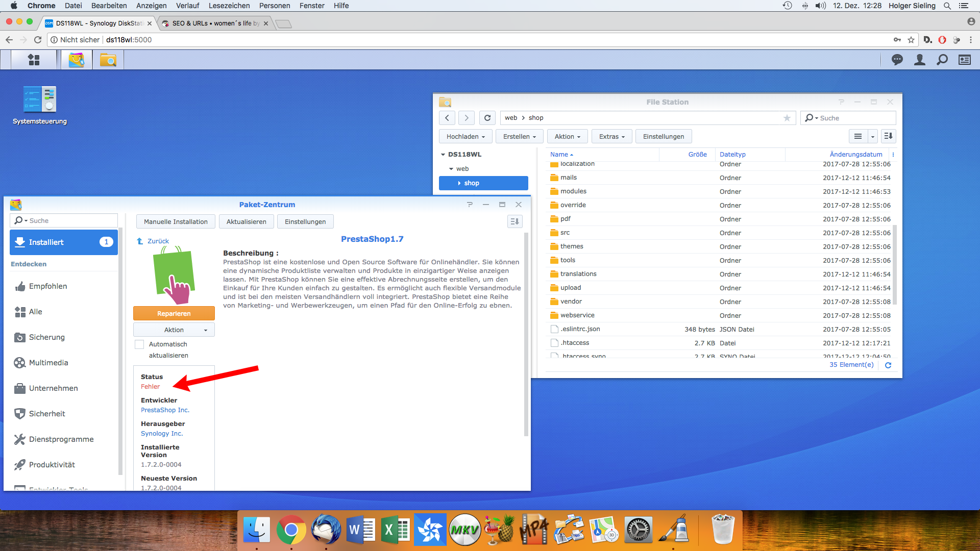
Task: Click File Station refresh button
Action: click(x=487, y=118)
